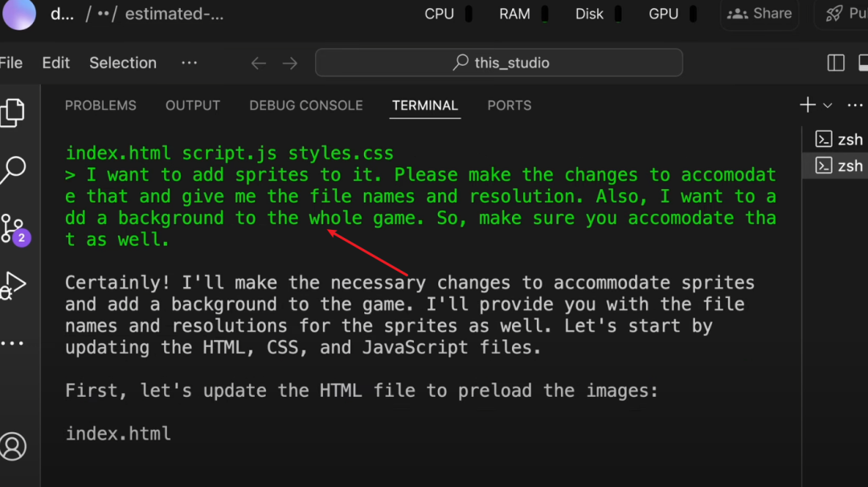Expand the hidden menu bar items ellipsis
Viewport: 868px width, 487px height.
[189, 63]
